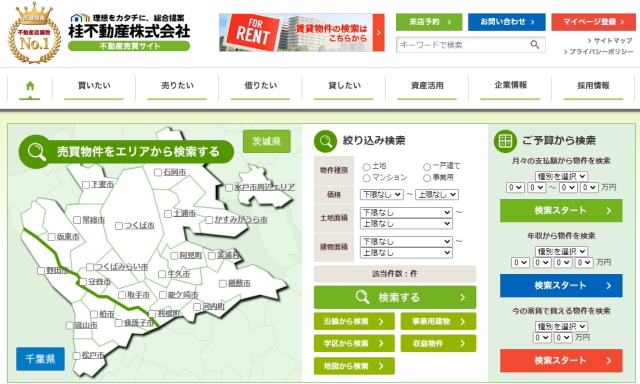Choose the 事業用 radio option
The width and height of the screenshot is (640, 384).
(427, 178)
